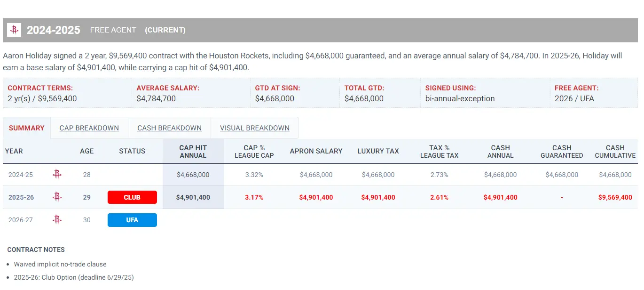Click the blue UFA status badge
This screenshot has height=290, width=644.
[132, 220]
